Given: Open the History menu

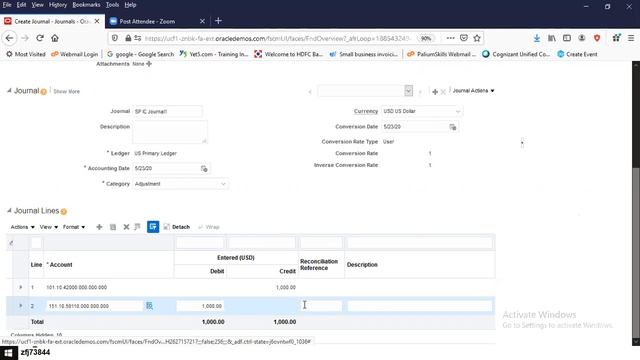Looking at the screenshot, I should 58,5.
